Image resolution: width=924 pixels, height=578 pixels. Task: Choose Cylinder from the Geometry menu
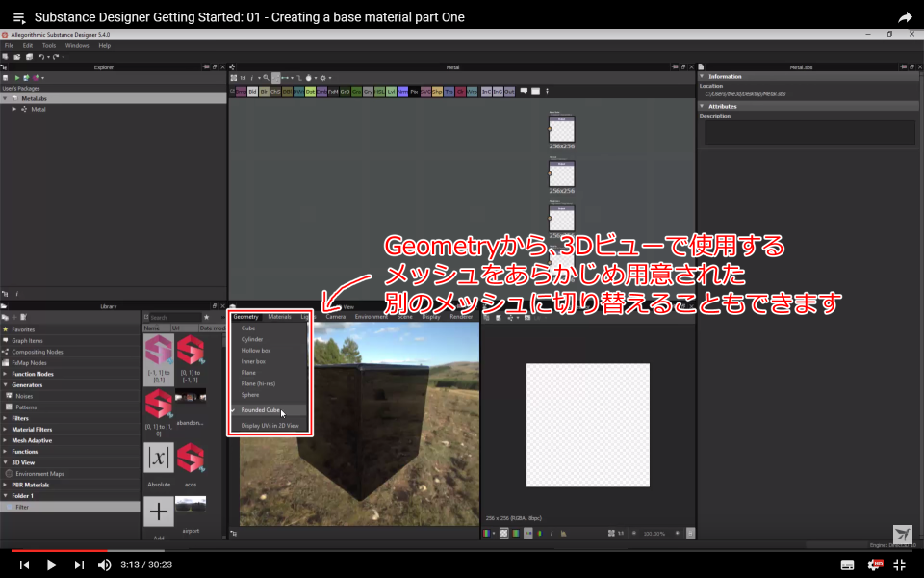[252, 339]
